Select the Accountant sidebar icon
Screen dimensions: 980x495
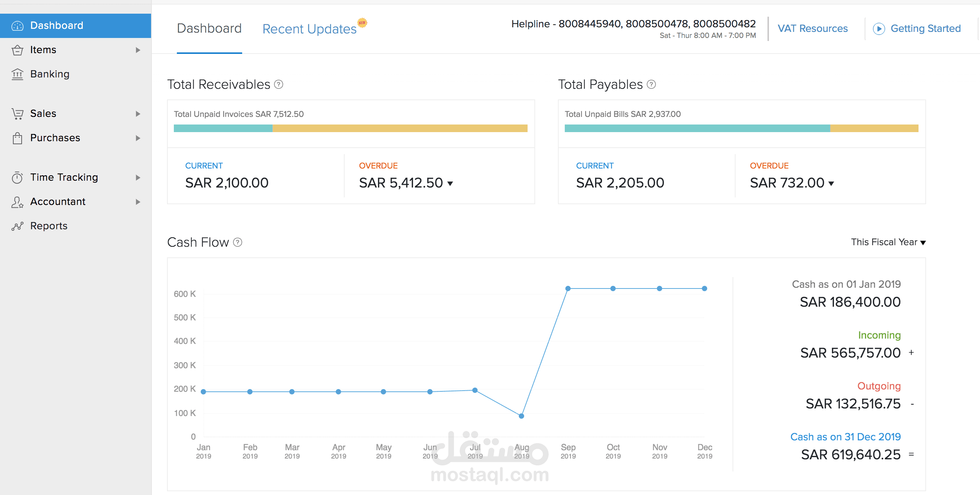tap(17, 202)
